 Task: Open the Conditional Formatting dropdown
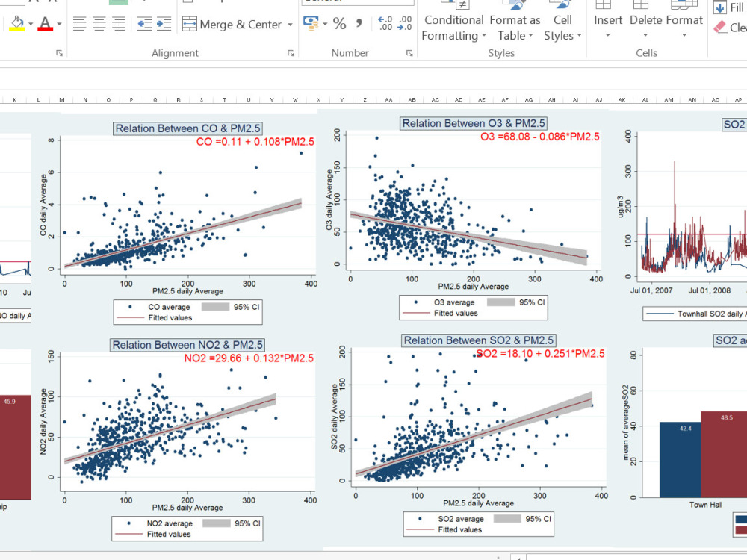pos(453,25)
